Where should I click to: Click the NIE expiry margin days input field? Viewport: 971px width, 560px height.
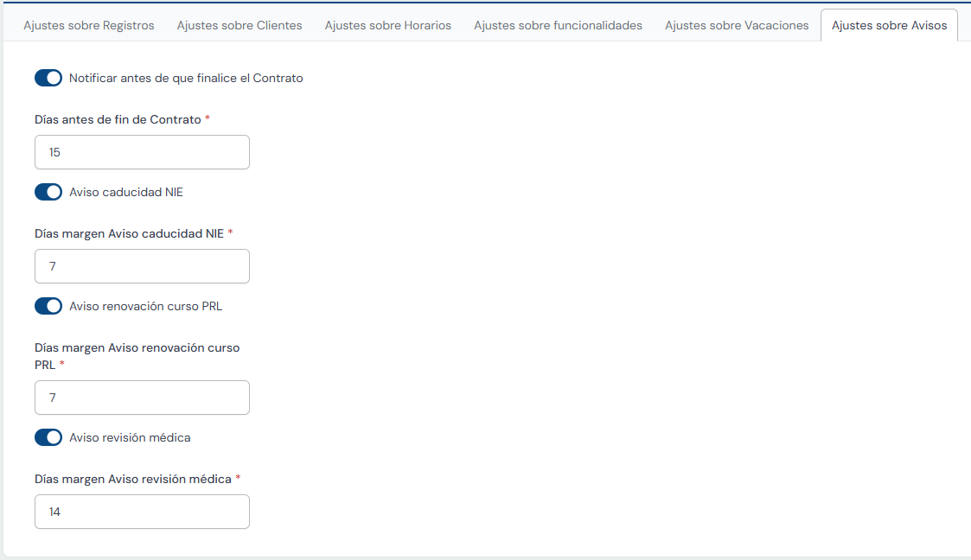pos(142,266)
